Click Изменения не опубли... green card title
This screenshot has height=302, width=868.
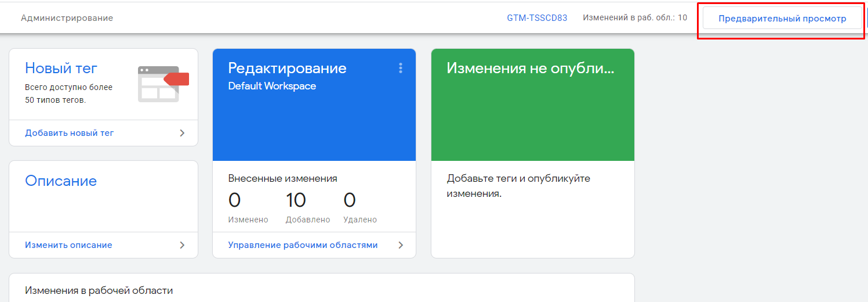click(530, 68)
